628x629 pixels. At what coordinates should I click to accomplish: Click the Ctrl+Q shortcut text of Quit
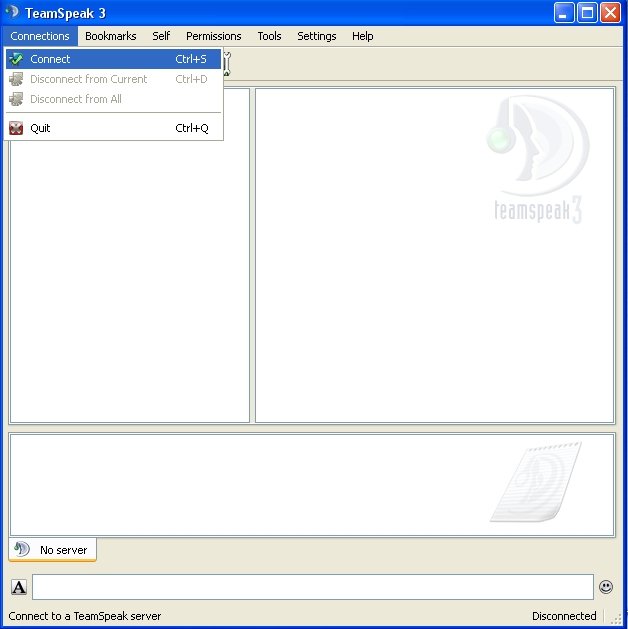(192, 128)
